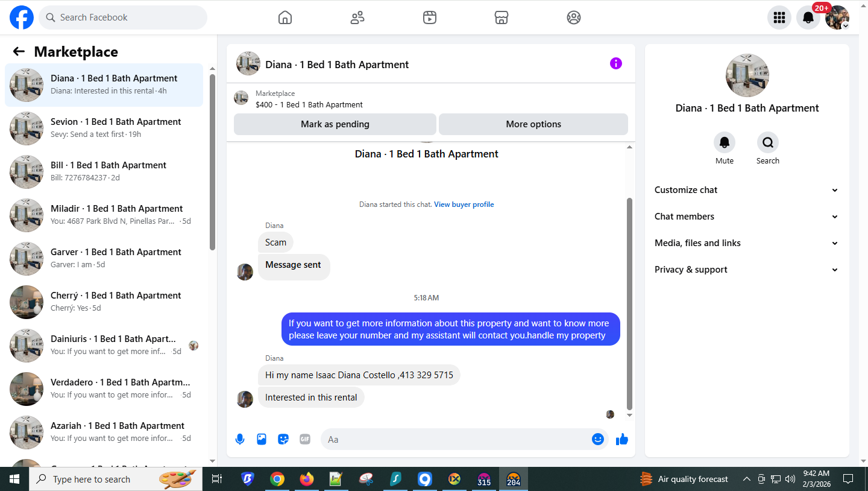Viewport: 868px width, 491px height.
Task: Open the Bill conversation in the list
Action: 104,172
